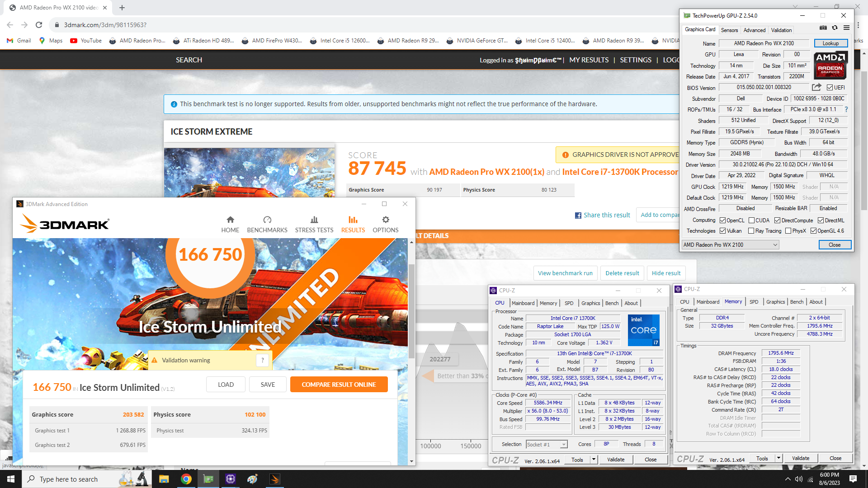Viewport: 868px width, 488px height.
Task: Toggle the UEFI checkbox in GPU-Z
Action: pyautogui.click(x=830, y=88)
